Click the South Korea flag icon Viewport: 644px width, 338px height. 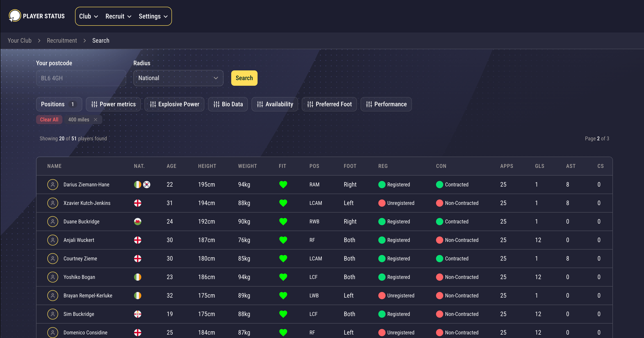pyautogui.click(x=147, y=185)
